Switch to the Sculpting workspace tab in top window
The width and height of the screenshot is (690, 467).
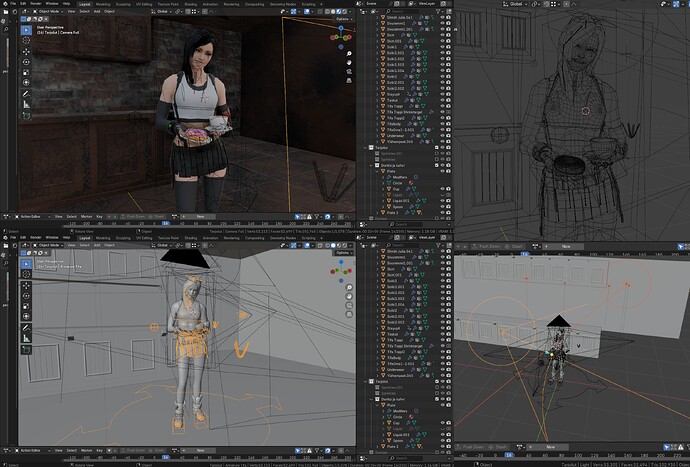point(123,4)
